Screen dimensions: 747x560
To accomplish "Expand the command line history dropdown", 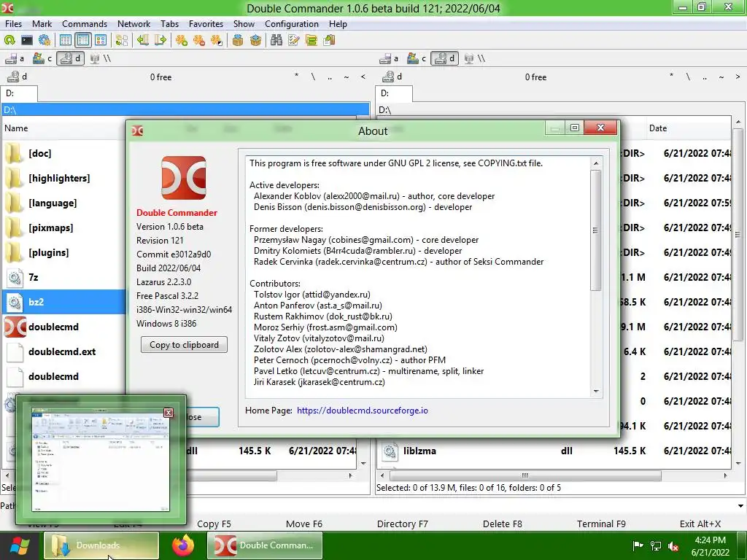I will (740, 506).
